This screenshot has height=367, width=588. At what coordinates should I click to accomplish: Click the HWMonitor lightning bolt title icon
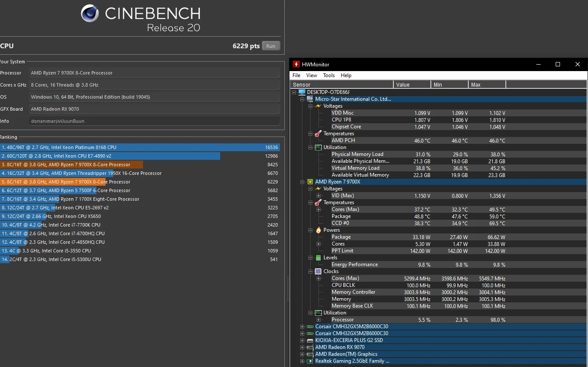click(x=296, y=64)
